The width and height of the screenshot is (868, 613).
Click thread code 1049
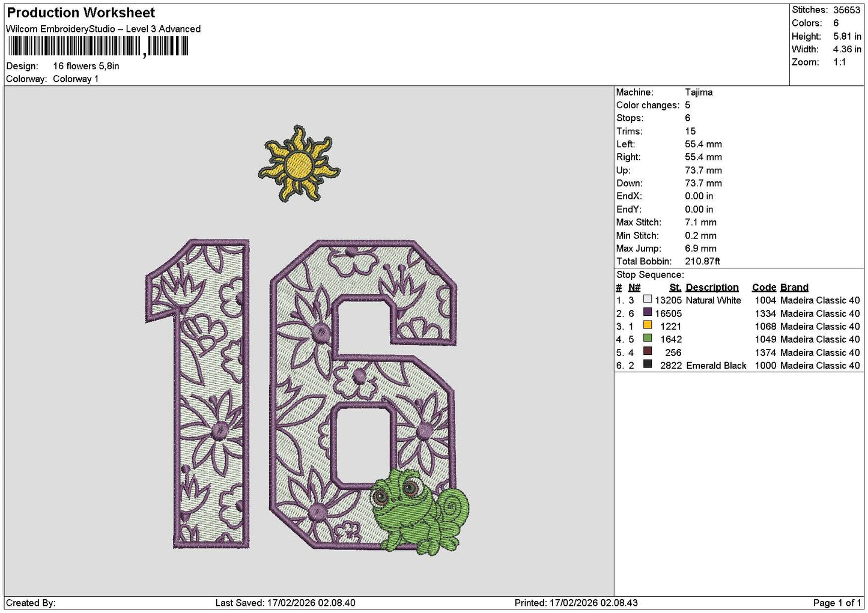pos(765,339)
